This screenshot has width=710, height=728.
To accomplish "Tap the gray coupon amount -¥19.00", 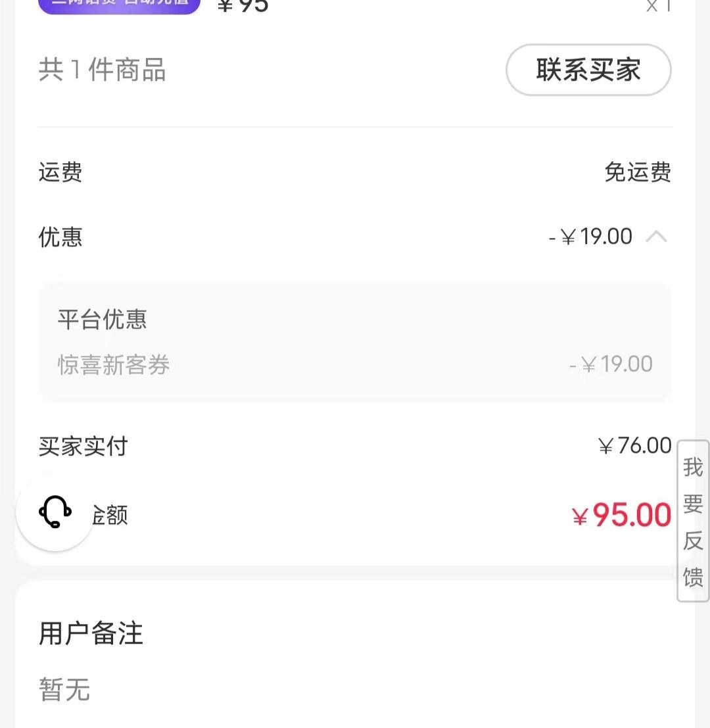I will pos(611,364).
